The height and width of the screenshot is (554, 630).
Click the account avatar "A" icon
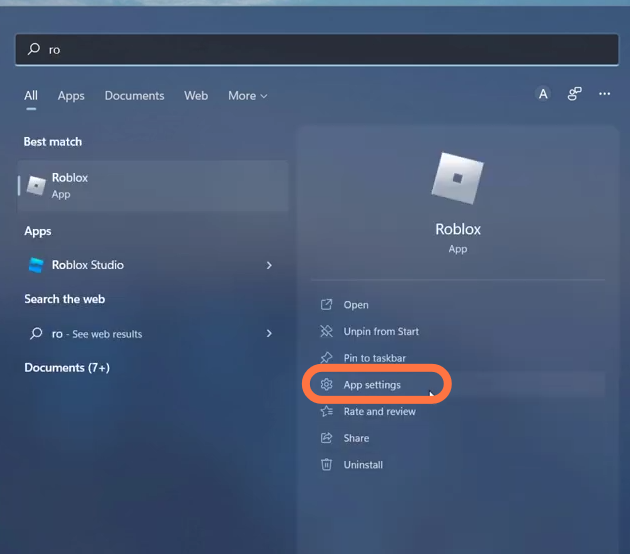tap(543, 94)
